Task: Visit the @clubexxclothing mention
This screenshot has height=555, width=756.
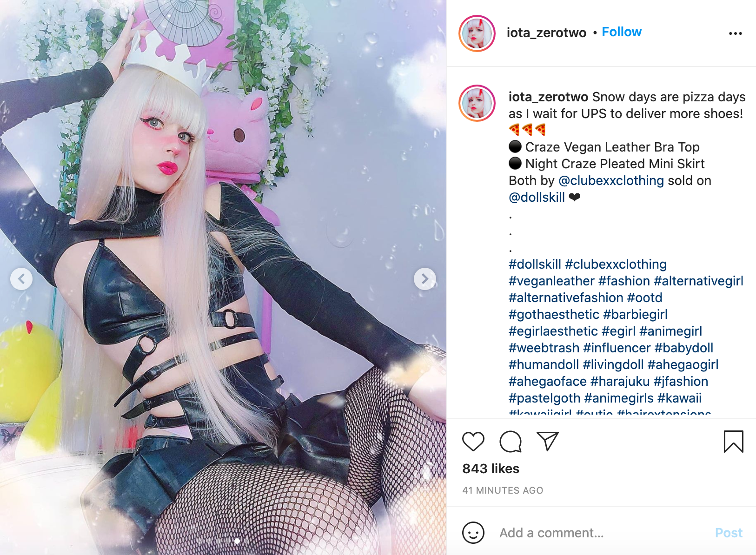Action: [611, 180]
